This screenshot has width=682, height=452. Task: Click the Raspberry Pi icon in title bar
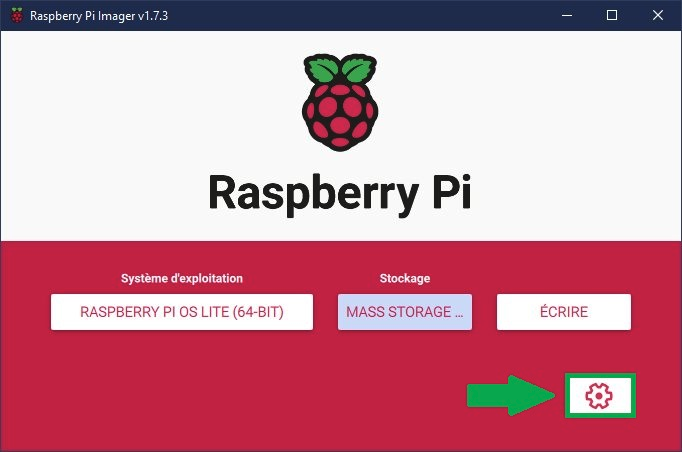click(17, 16)
